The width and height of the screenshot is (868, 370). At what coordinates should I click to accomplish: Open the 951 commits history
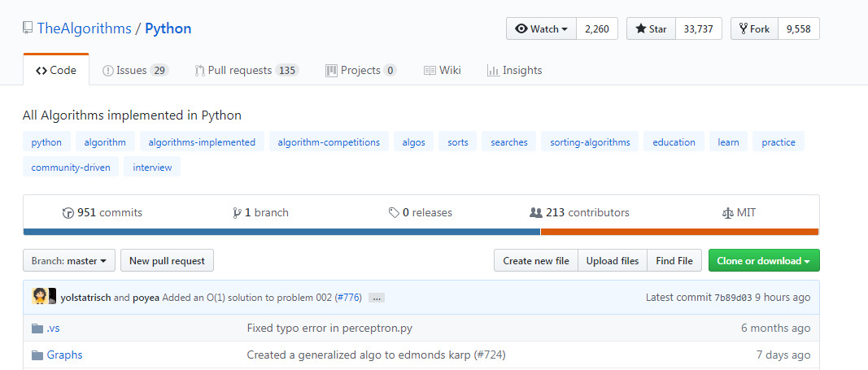tap(103, 212)
